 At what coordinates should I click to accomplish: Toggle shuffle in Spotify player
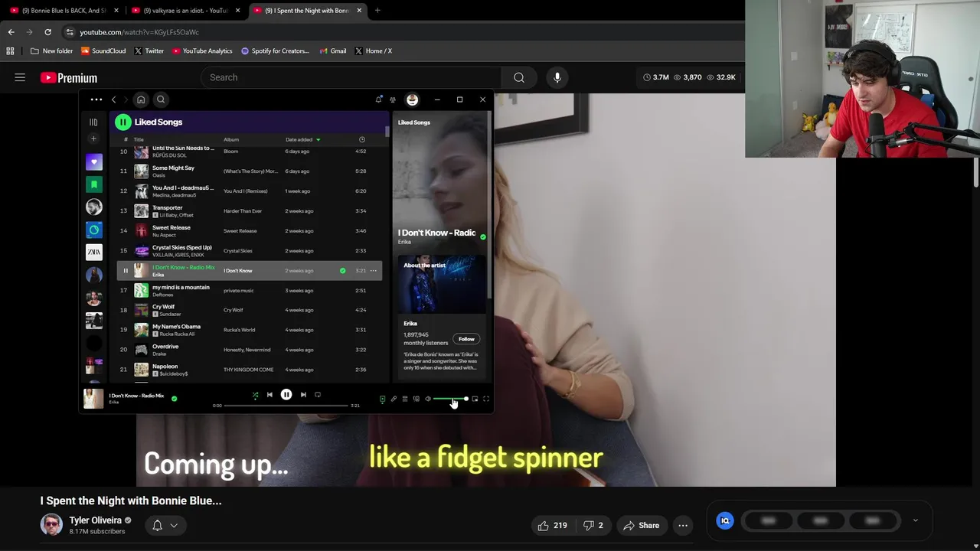click(x=255, y=395)
